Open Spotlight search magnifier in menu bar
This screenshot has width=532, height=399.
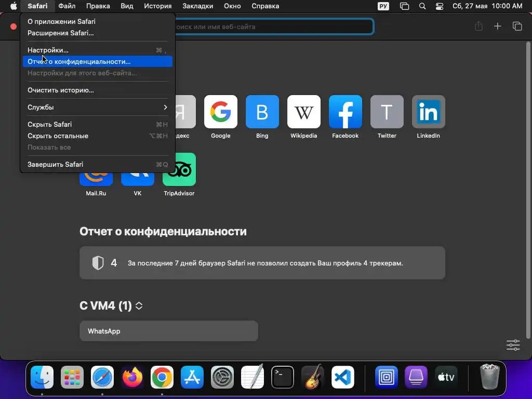coord(422,6)
